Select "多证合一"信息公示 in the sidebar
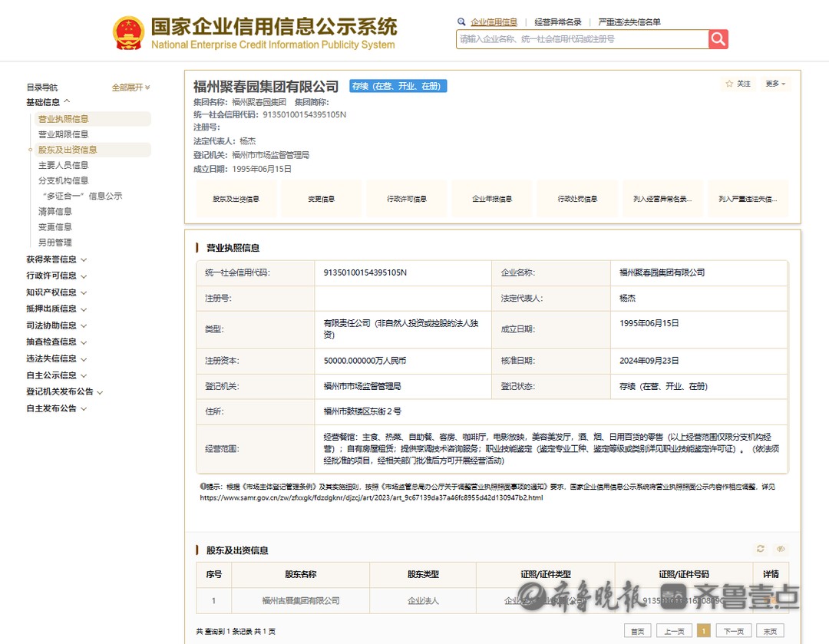This screenshot has width=829, height=644. click(x=82, y=197)
